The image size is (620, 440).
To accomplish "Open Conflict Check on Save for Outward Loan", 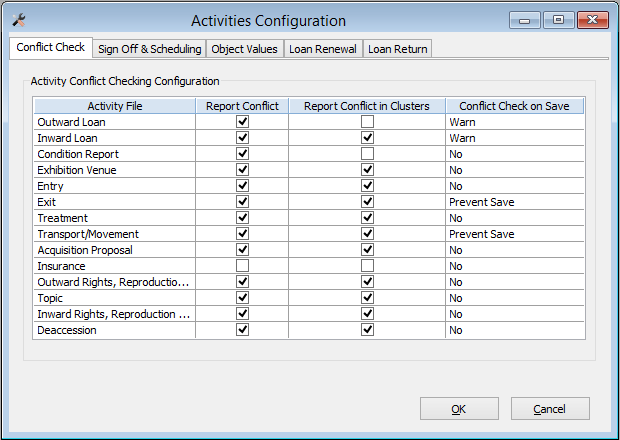I will pos(515,122).
